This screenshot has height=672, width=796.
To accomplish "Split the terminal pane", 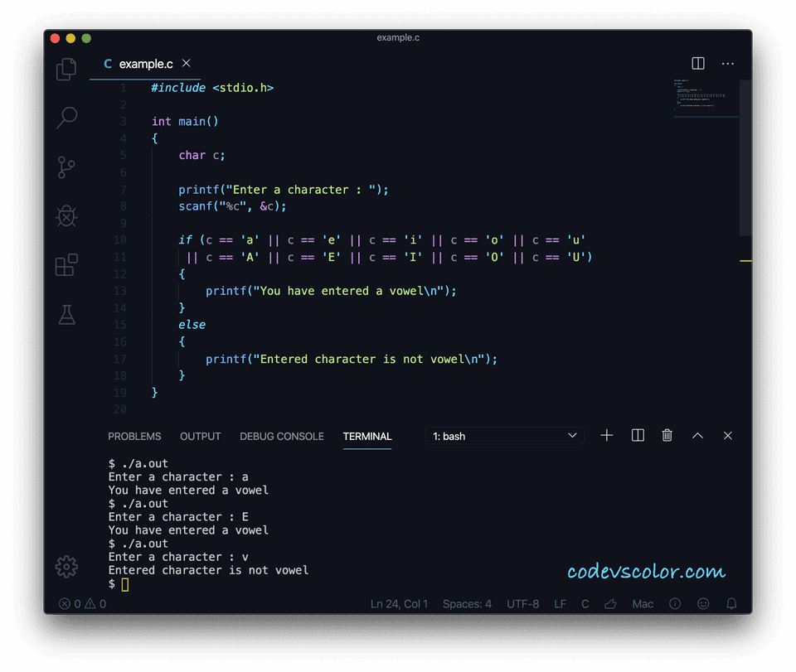I will click(638, 436).
